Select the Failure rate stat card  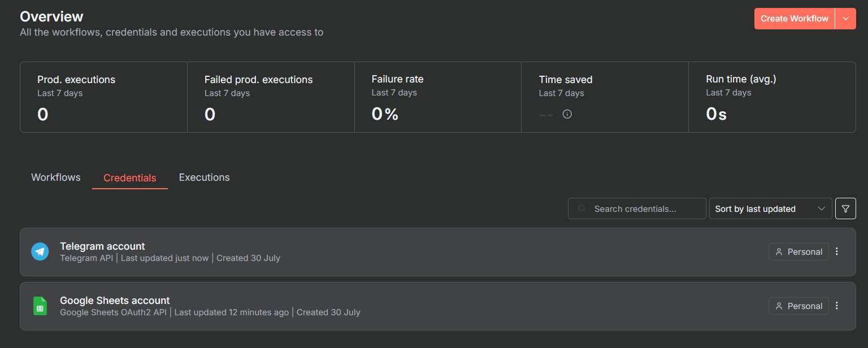click(437, 97)
